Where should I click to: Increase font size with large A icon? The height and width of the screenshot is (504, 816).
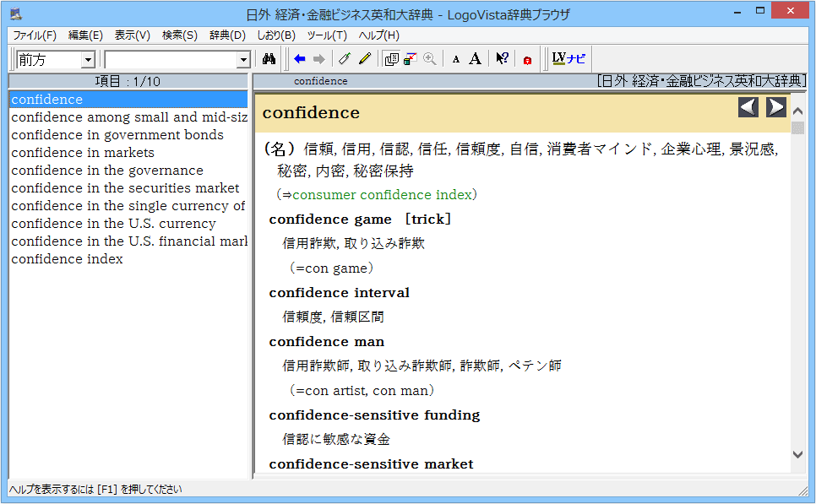(476, 59)
